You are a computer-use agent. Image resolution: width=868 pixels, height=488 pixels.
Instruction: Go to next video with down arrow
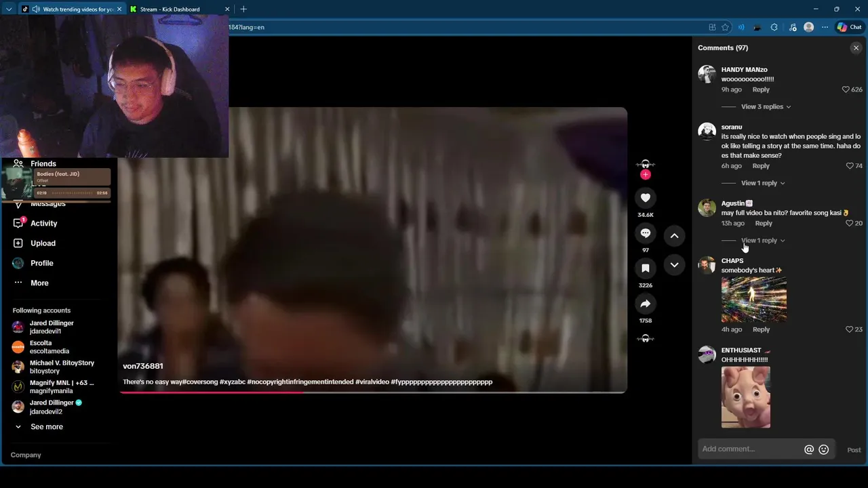(x=674, y=265)
